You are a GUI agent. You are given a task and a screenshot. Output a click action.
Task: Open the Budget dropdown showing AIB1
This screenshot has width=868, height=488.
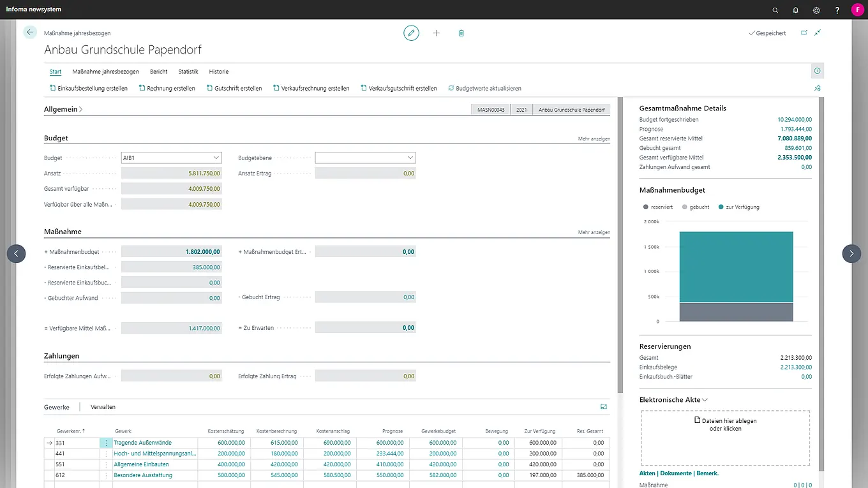(171, 158)
